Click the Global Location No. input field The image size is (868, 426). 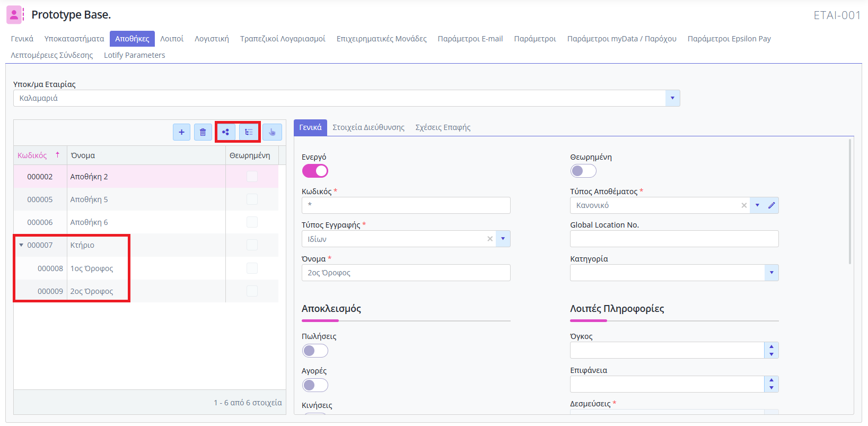pos(673,239)
